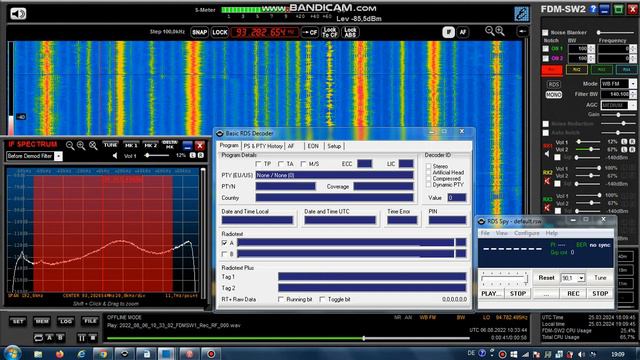Adjust the Filter BW spinner arrows
640x360 pixels.
click(633, 94)
